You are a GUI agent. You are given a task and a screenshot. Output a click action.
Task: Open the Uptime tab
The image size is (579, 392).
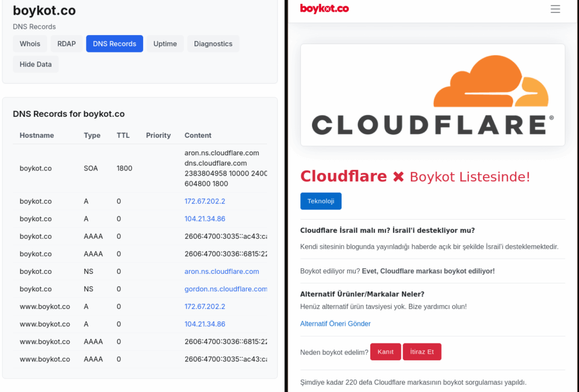(x=165, y=43)
